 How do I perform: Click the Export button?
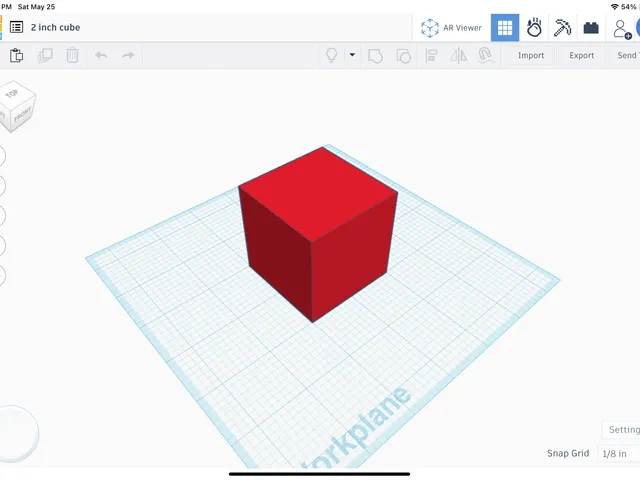point(582,55)
